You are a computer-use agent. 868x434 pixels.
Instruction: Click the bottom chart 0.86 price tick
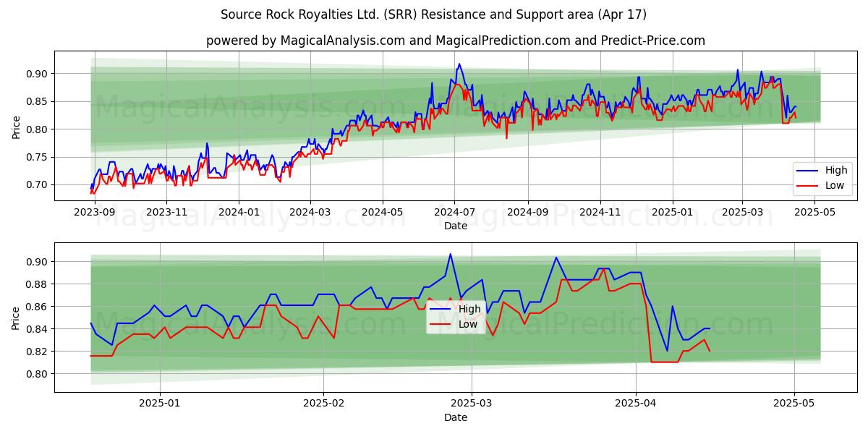tap(38, 307)
